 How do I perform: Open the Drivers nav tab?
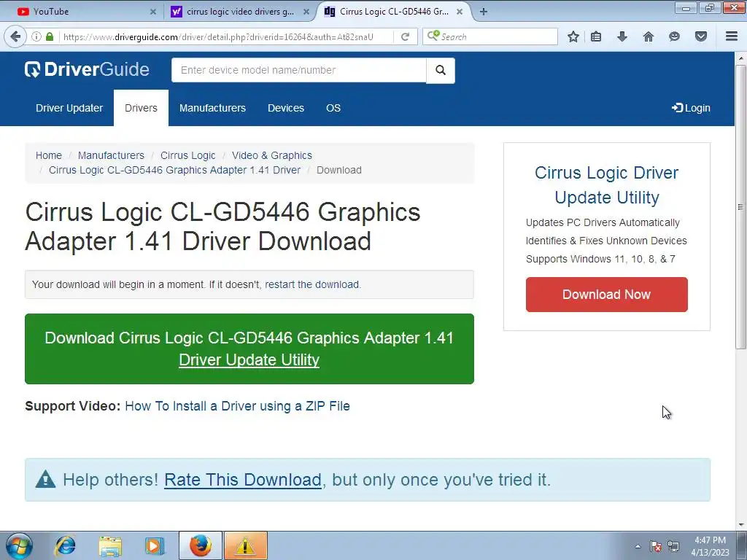[141, 108]
